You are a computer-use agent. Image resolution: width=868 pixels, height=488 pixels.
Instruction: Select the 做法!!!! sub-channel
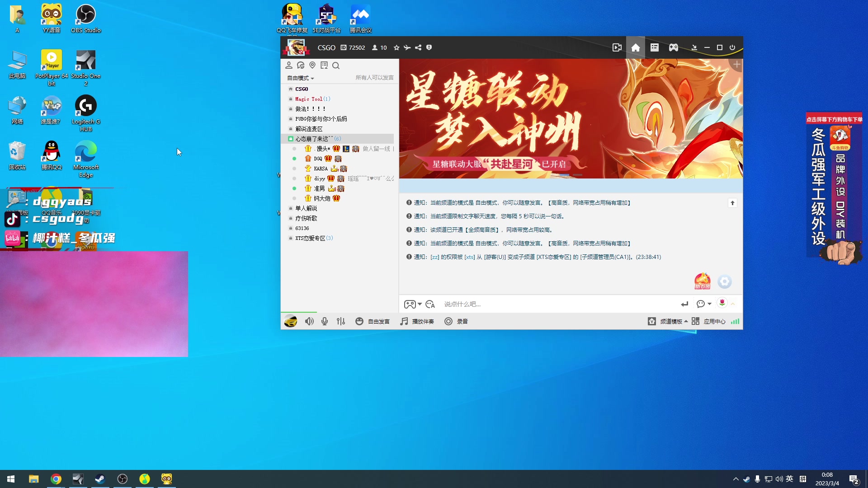pyautogui.click(x=310, y=109)
